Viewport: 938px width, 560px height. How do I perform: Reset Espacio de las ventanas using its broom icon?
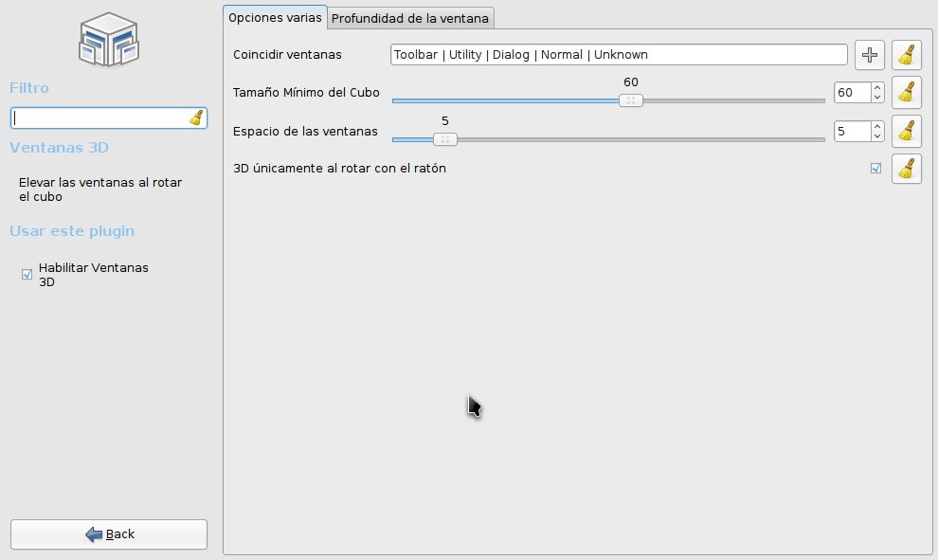[906, 131]
